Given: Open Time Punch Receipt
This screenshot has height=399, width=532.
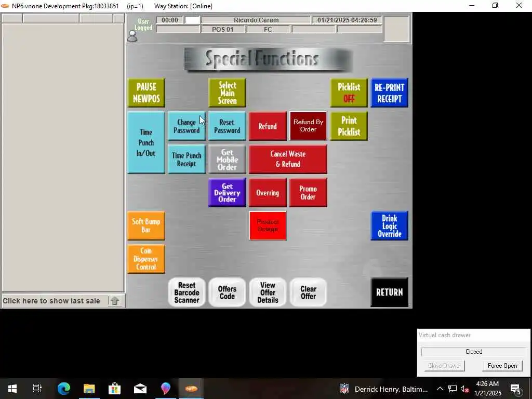Looking at the screenshot, I should 187,159.
